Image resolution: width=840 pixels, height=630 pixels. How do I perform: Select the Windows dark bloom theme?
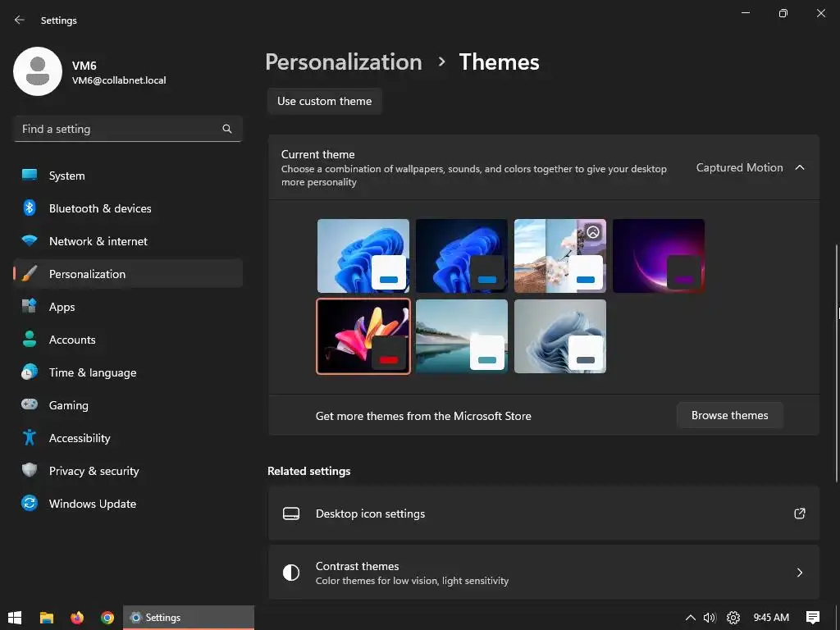coord(462,256)
